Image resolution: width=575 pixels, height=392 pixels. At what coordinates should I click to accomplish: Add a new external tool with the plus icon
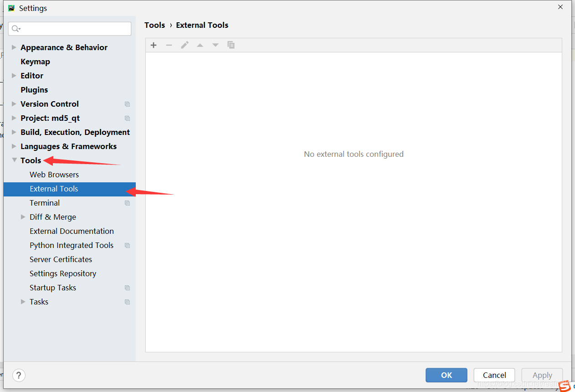pos(154,45)
